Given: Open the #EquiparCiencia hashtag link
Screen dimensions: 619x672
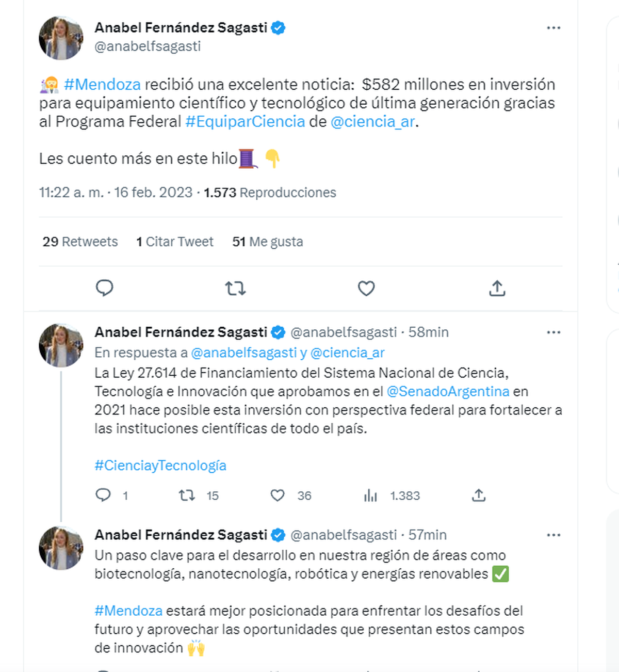Looking at the screenshot, I should click(245, 122).
